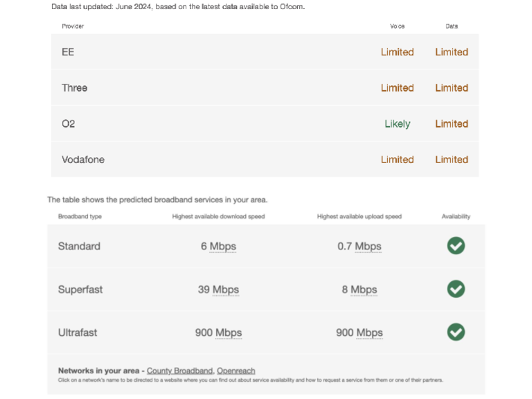Screen dimensions: 532x399
Task: Click the Ultrafast 900 Mbps upload speed
Action: pos(359,333)
